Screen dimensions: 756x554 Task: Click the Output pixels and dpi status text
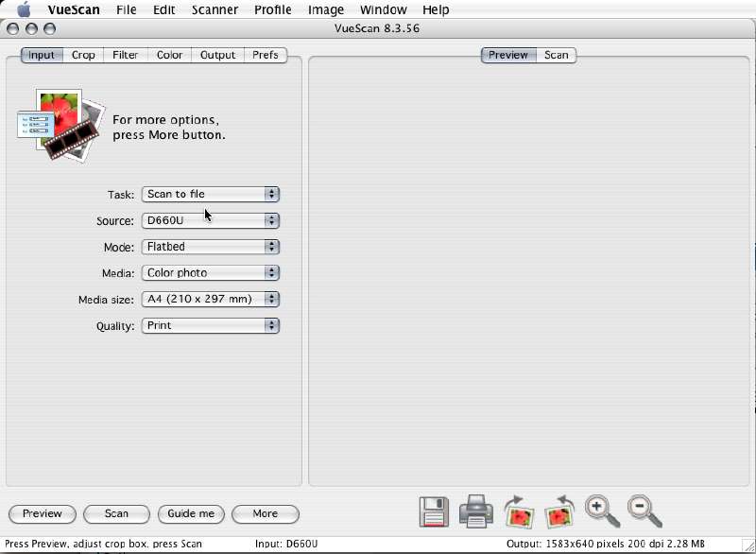(606, 544)
